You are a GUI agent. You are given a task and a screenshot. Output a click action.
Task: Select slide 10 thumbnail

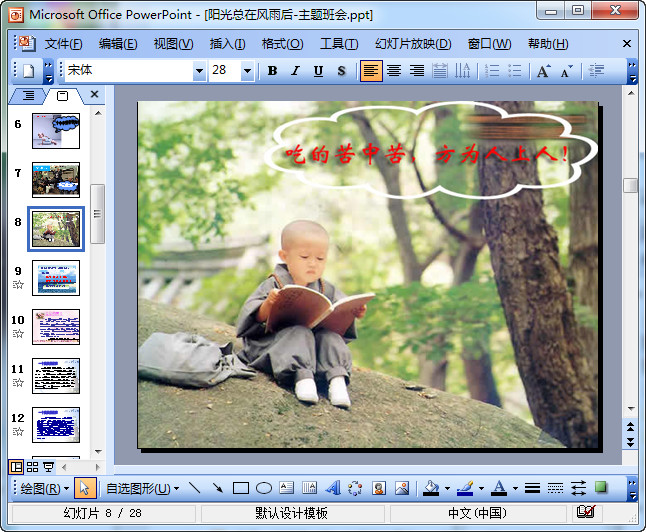pos(56,327)
